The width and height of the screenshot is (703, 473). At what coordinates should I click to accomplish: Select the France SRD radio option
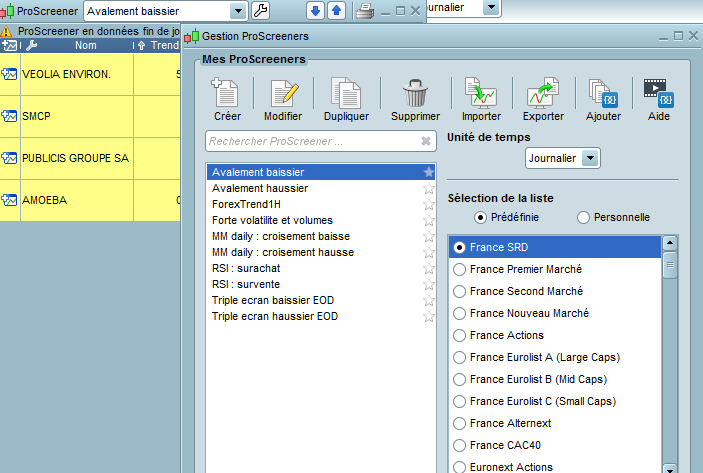click(460, 247)
